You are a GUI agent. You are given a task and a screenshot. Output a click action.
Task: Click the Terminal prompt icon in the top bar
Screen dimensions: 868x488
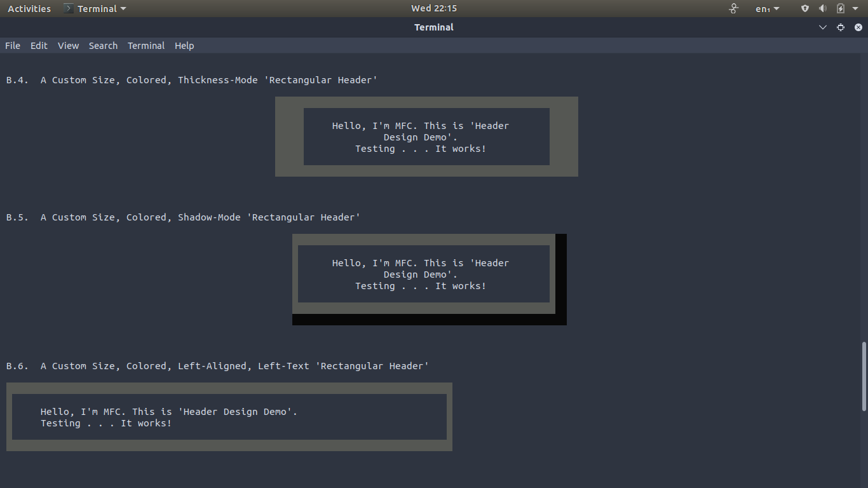pos(67,8)
